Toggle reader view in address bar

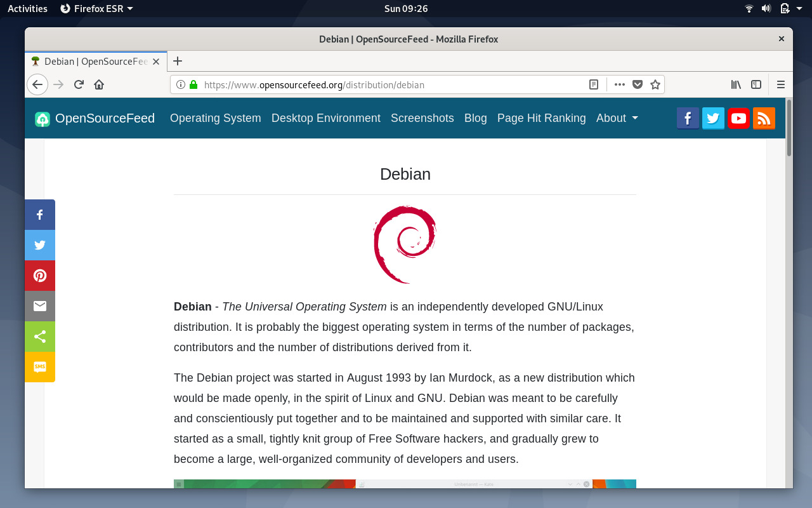594,84
